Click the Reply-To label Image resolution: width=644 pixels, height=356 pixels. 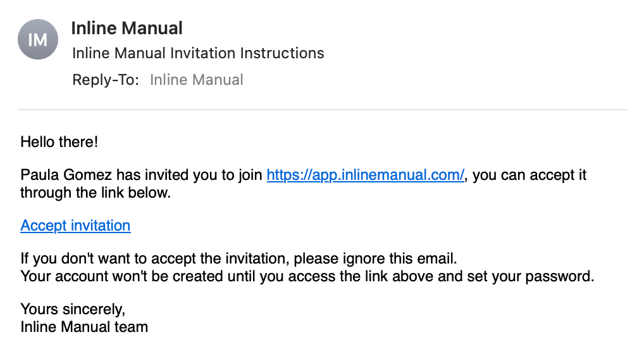click(106, 80)
